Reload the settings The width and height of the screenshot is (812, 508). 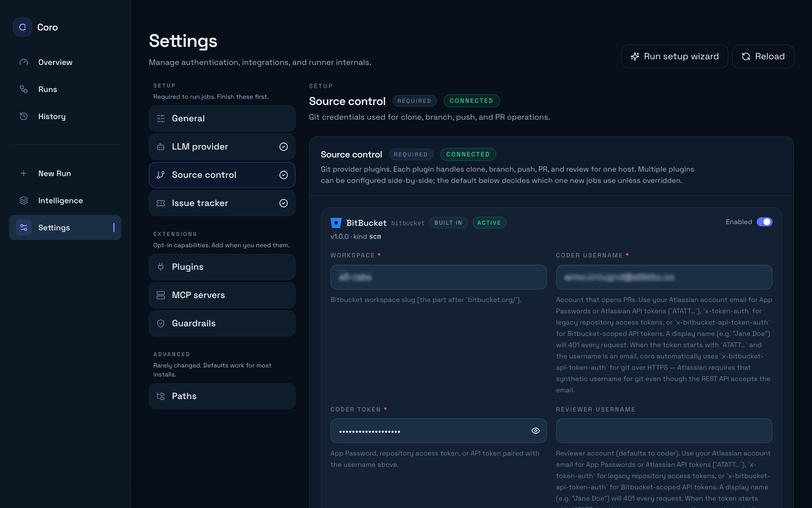pyautogui.click(x=763, y=56)
